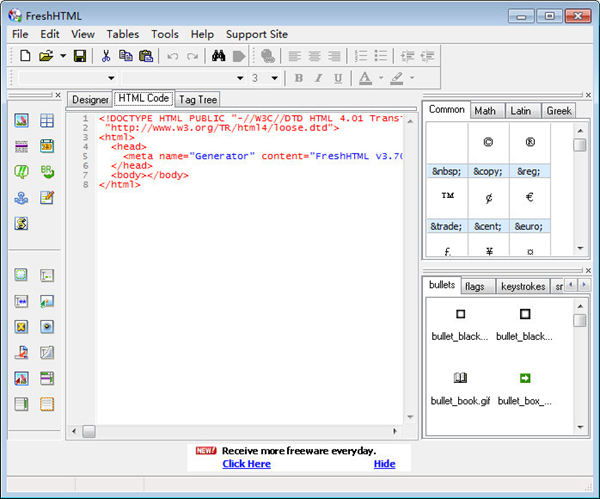Open the Tables menu
This screenshot has height=499, width=600.
(123, 34)
